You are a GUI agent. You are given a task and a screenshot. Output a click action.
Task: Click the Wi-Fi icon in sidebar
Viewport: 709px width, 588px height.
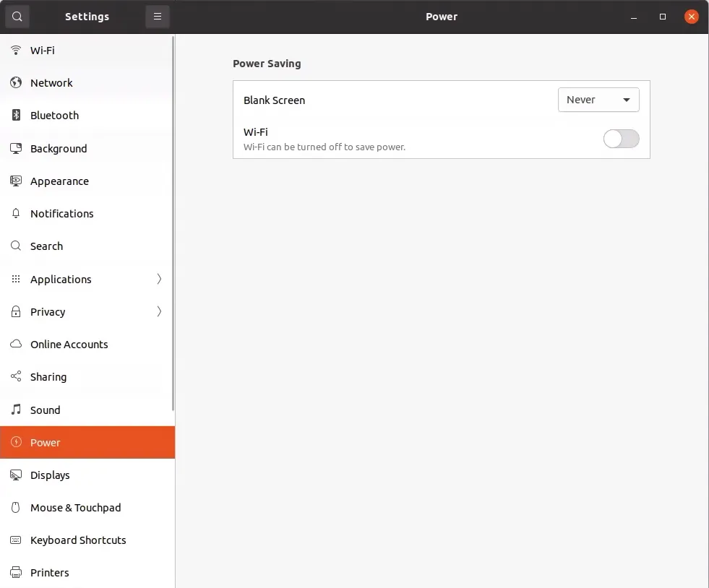[x=16, y=50]
